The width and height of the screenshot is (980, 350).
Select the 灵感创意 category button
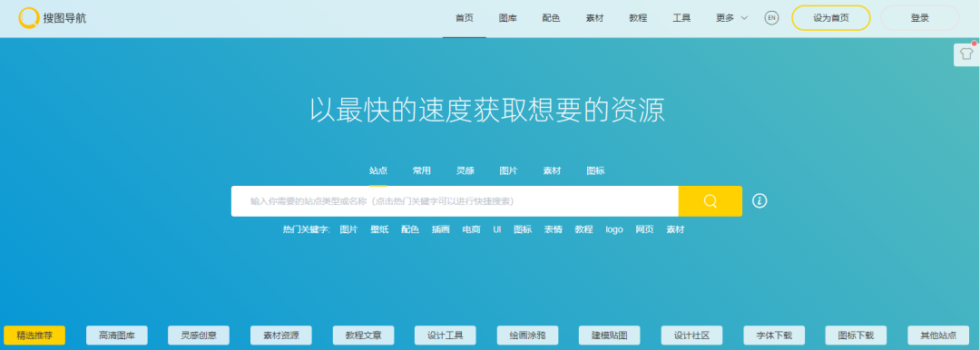[199, 335]
